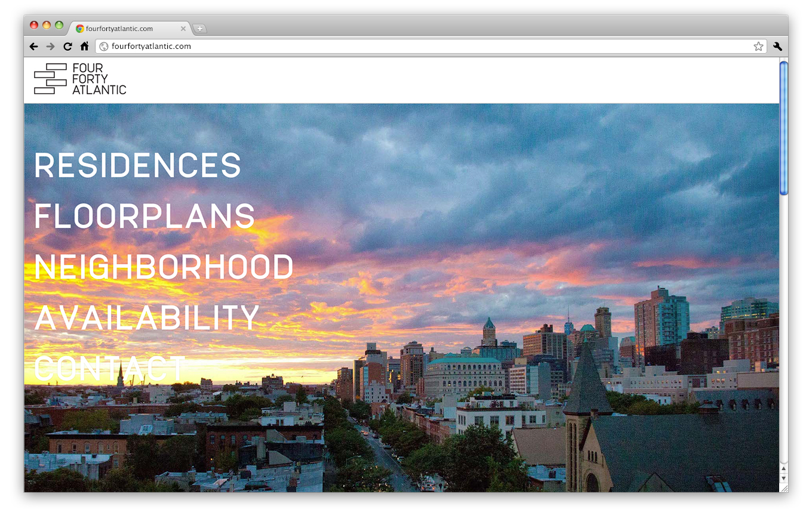Open the RESIDENCES page

tap(137, 165)
